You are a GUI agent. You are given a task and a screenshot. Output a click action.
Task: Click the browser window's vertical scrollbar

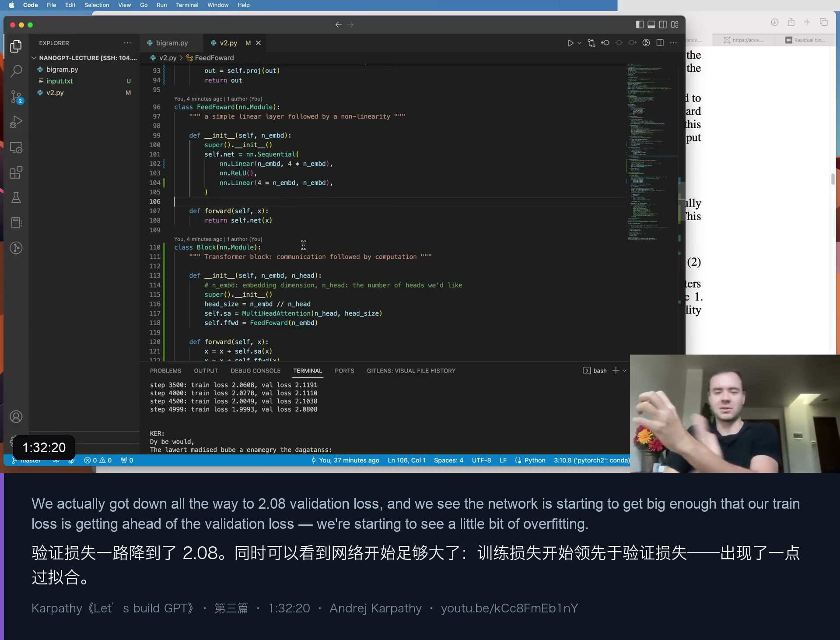point(833,179)
